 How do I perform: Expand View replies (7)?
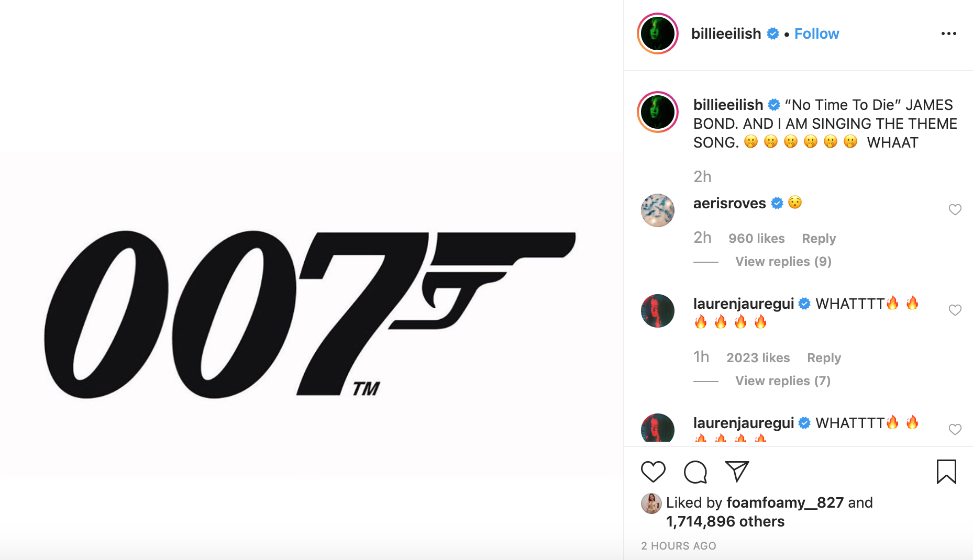[782, 380]
